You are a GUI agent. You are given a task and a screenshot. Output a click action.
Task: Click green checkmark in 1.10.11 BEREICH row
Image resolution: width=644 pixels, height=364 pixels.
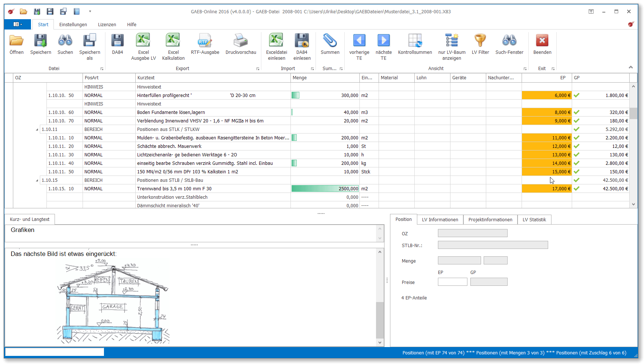click(x=577, y=129)
